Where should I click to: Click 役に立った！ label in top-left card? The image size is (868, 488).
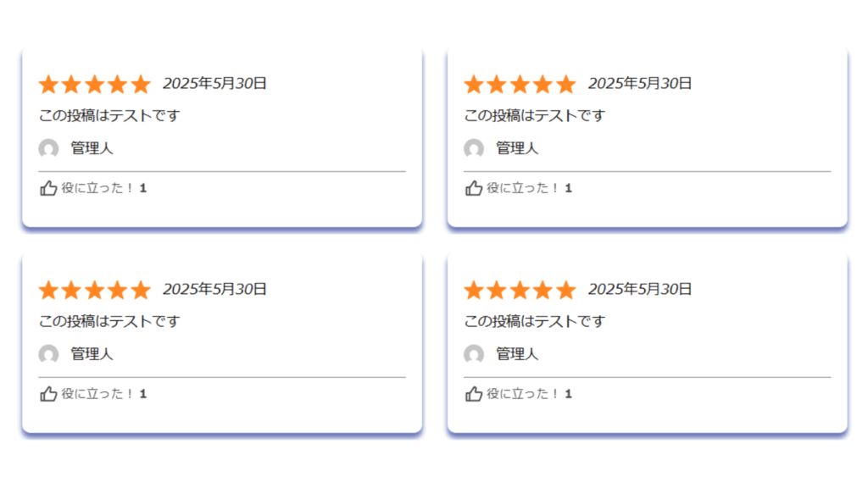[x=97, y=188]
